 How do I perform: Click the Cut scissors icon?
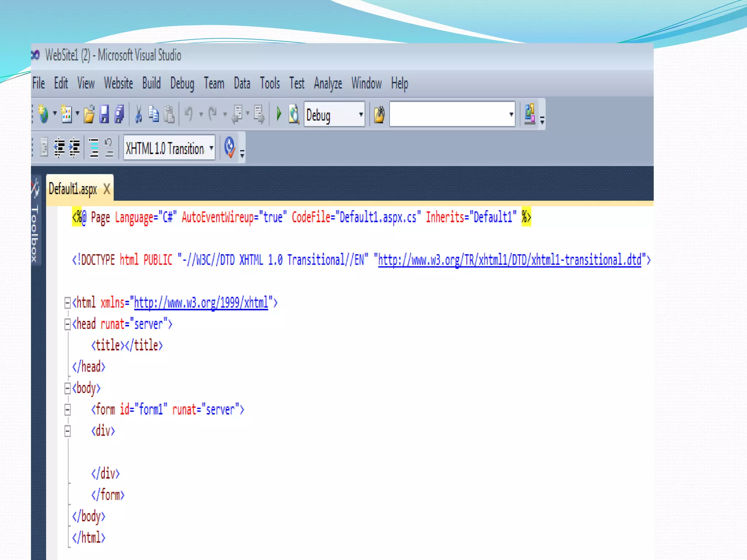[138, 114]
